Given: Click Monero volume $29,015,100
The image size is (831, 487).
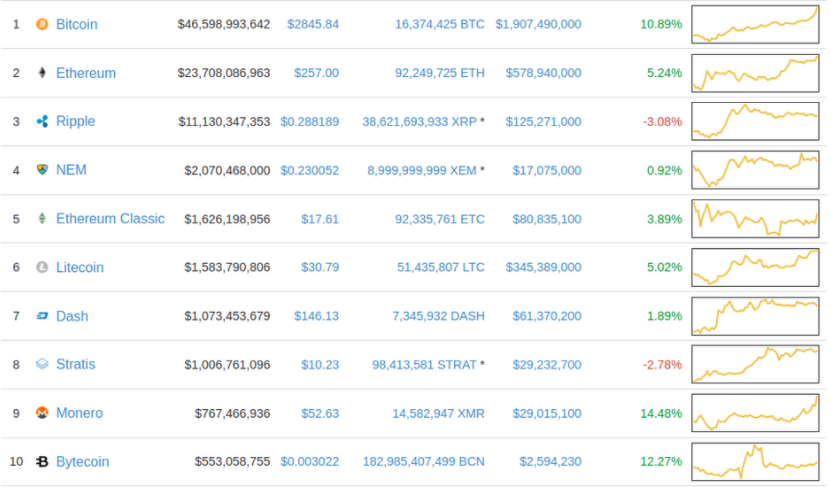Looking at the screenshot, I should click(547, 413).
